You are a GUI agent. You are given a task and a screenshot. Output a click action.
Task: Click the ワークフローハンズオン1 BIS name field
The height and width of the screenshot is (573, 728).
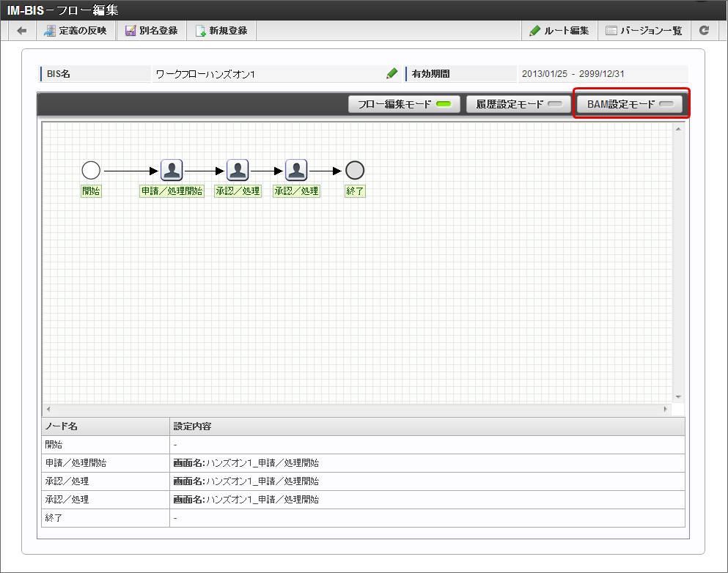[x=268, y=74]
